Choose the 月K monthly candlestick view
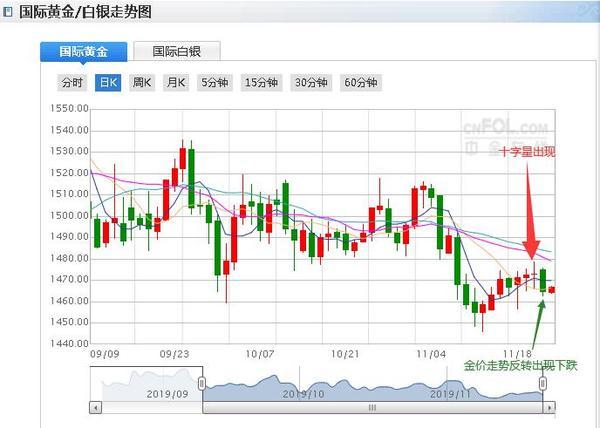The height and width of the screenshot is (428, 600). coord(177,82)
